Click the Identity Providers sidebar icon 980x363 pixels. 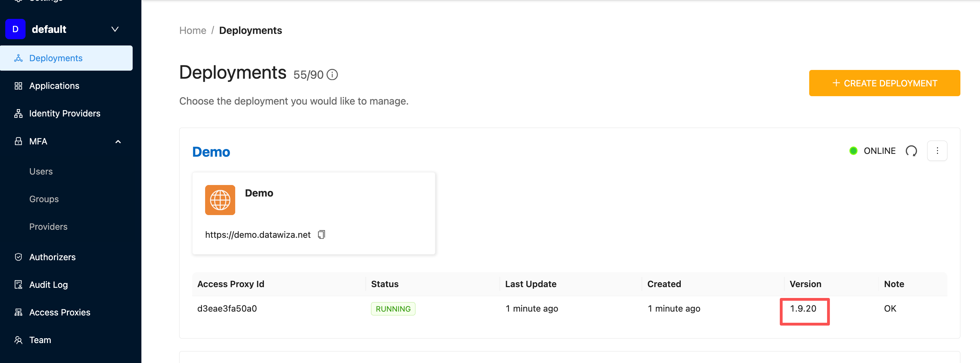(18, 113)
